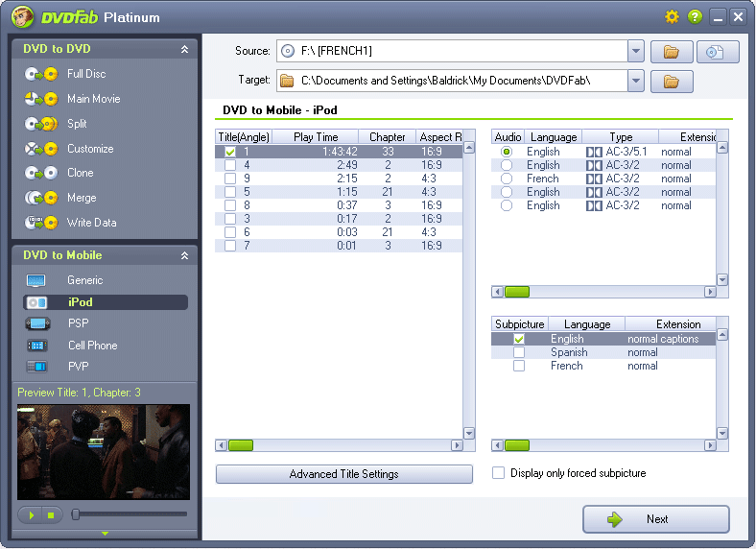Viewport: 756px width, 549px height.
Task: Click the Source path field
Action: click(452, 51)
